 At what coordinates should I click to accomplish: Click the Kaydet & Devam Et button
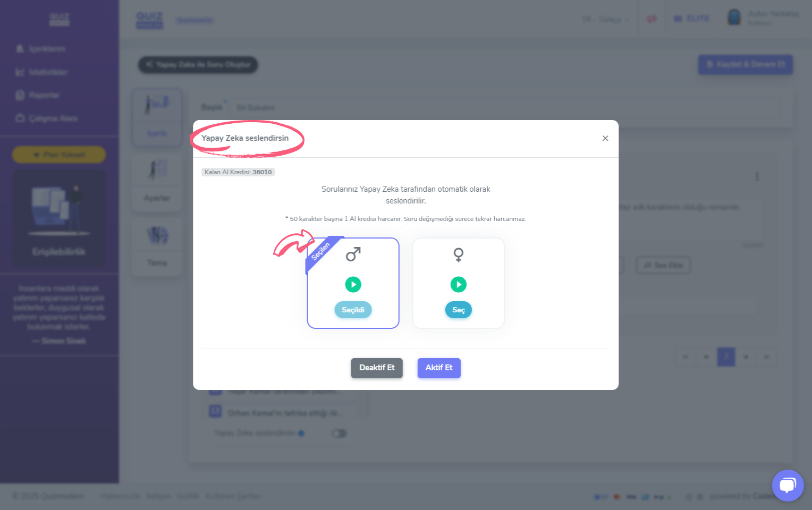coord(745,64)
